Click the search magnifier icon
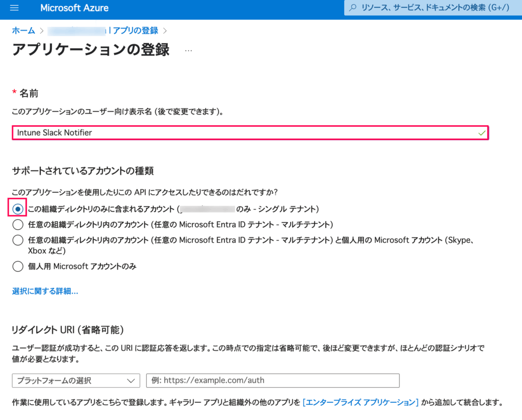The width and height of the screenshot is (522, 420). click(x=353, y=8)
